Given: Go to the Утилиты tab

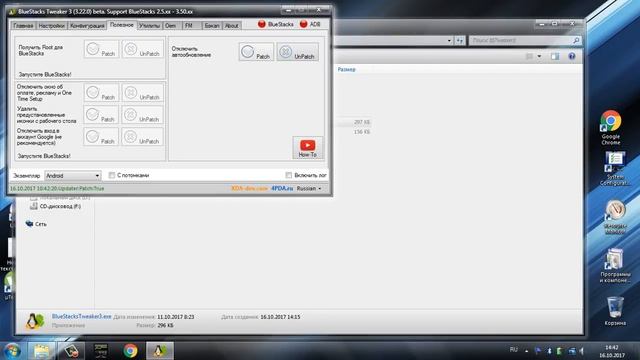Looking at the screenshot, I should tap(149, 26).
